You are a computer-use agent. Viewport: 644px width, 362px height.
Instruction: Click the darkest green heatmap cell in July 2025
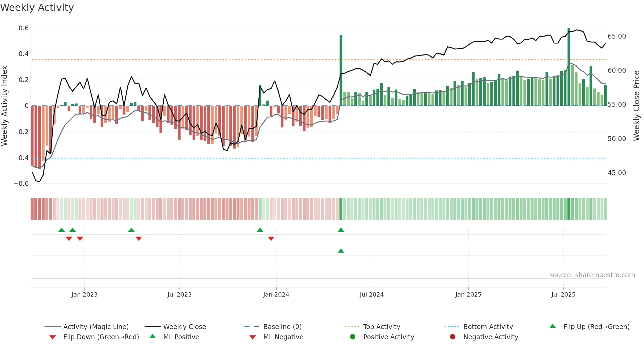click(569, 209)
